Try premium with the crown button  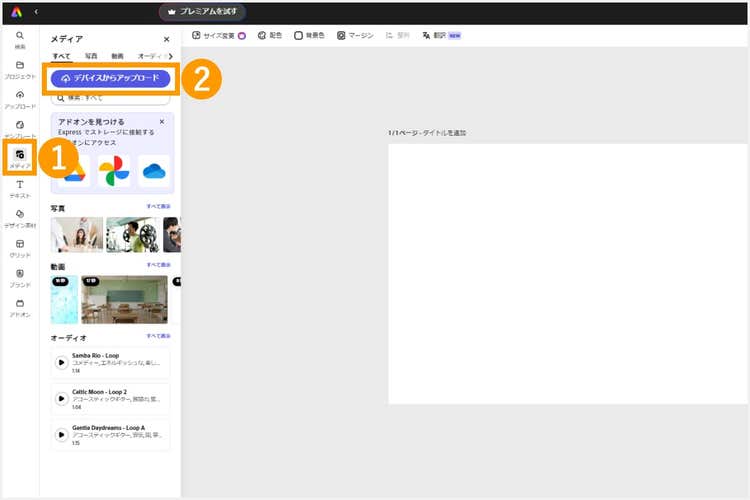(x=202, y=11)
